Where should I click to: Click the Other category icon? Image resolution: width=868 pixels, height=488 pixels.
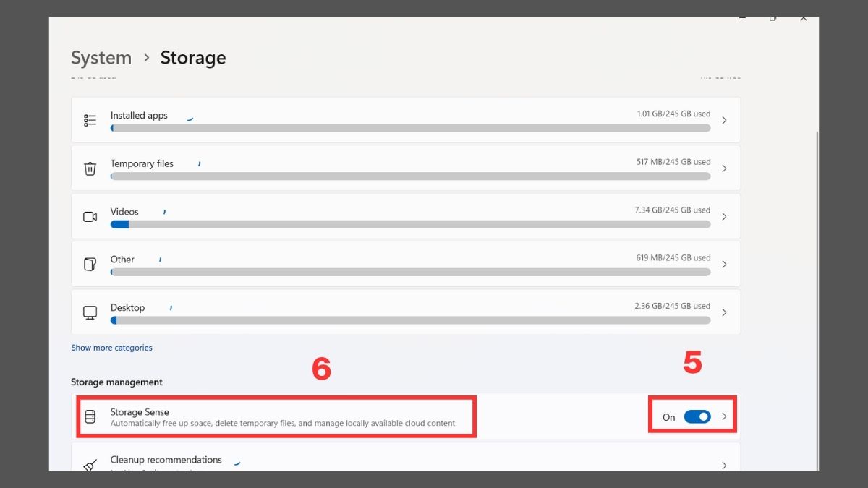pos(90,264)
